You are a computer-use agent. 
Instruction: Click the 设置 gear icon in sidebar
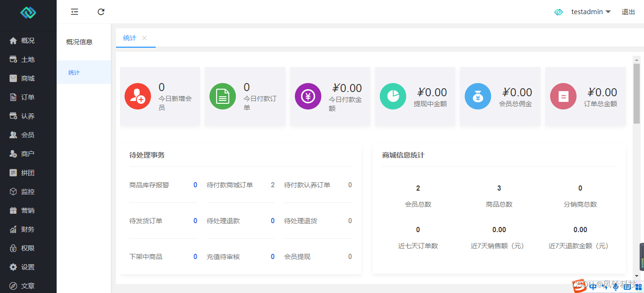pyautogui.click(x=13, y=267)
